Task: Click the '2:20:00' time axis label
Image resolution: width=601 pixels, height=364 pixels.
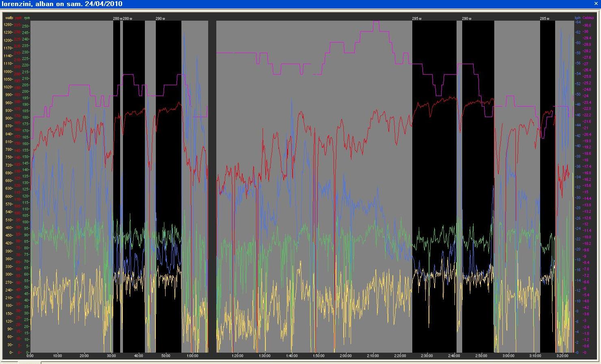Action: click(x=400, y=356)
